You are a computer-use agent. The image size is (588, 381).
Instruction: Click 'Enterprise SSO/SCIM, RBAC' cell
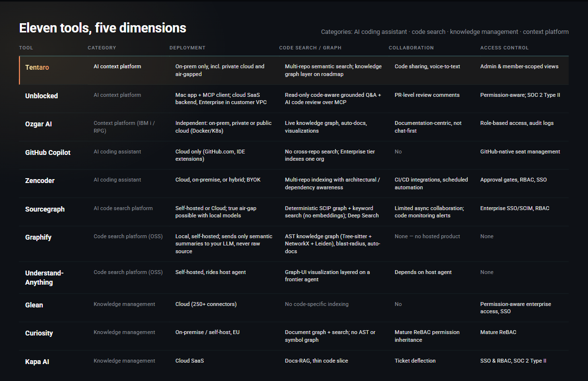point(515,208)
